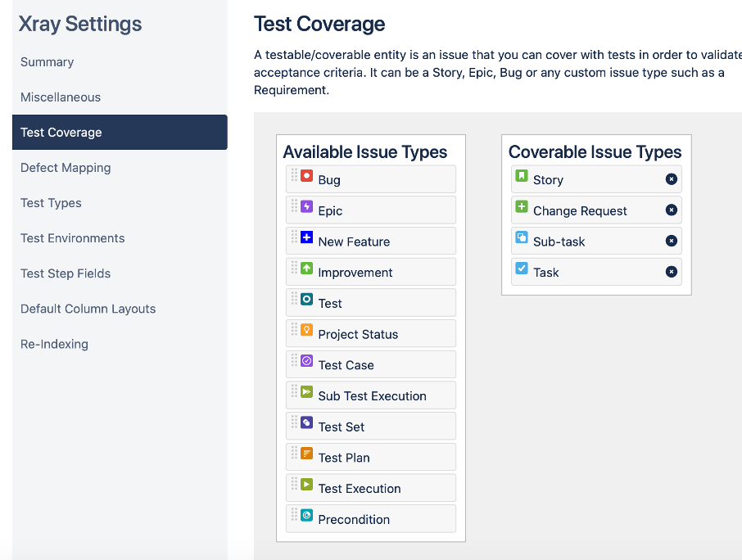Click the green Story bookmark icon
This screenshot has width=742, height=560.
(x=522, y=176)
